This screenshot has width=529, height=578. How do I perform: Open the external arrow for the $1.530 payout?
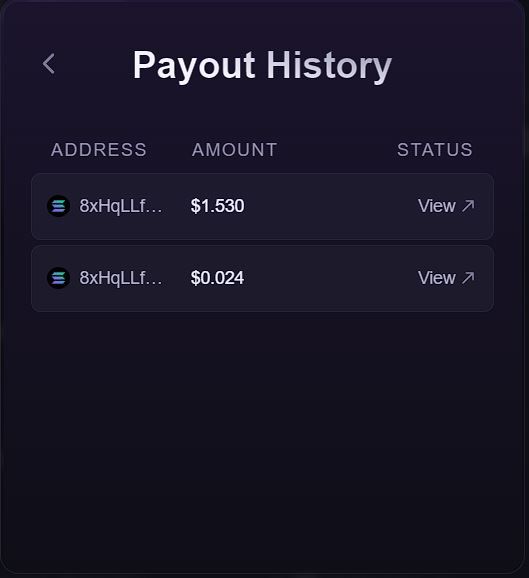point(468,205)
